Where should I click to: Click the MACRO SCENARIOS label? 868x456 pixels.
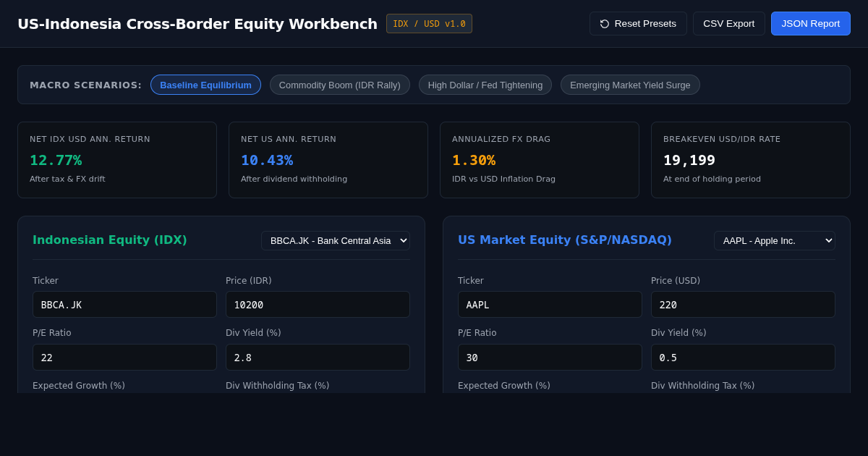(x=86, y=85)
